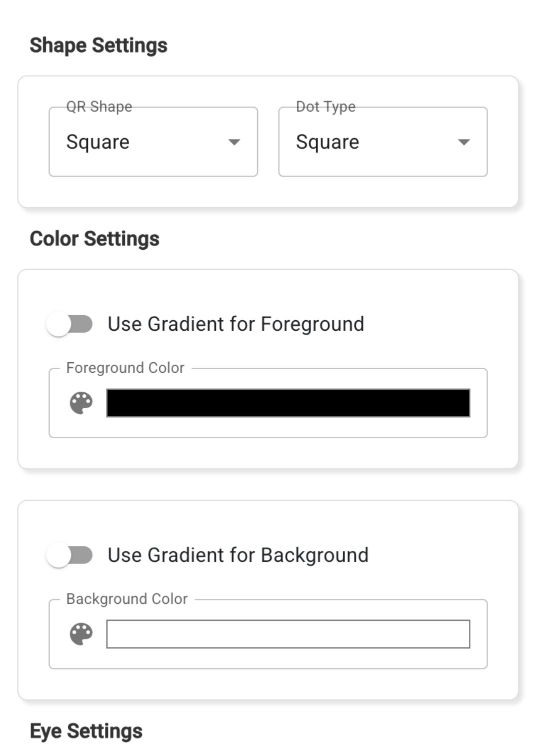Click the Shape Settings heading
This screenshot has height=756, width=540.
point(98,46)
